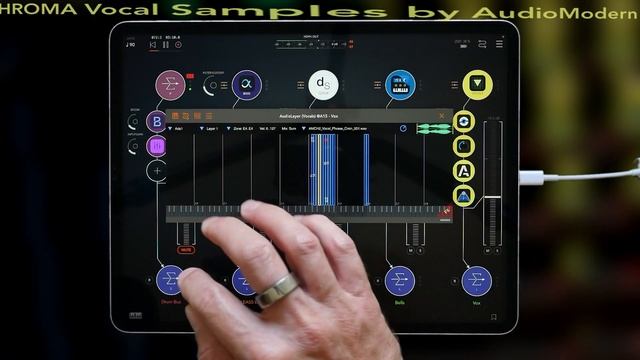
Task: Select the wide blue zone block in mapping editor
Action: click(x=323, y=170)
